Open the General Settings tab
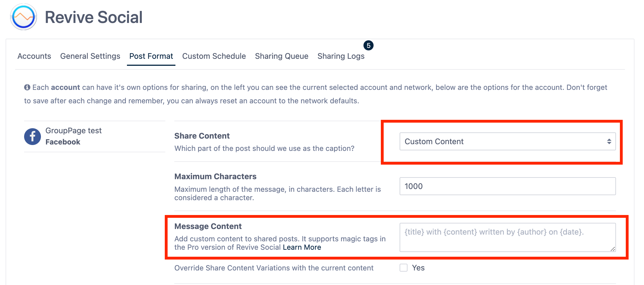 tap(90, 56)
